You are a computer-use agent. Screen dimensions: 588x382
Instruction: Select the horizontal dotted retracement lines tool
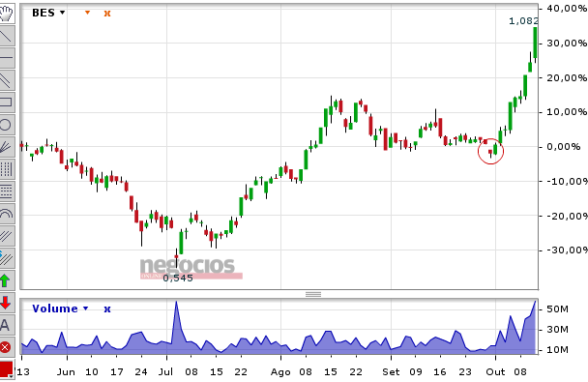coord(7,191)
